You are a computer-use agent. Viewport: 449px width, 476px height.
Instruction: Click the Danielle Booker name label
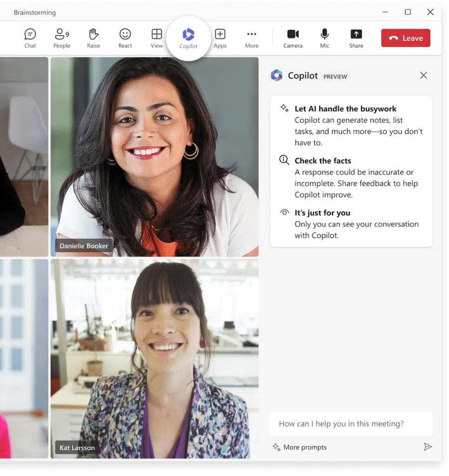click(84, 246)
